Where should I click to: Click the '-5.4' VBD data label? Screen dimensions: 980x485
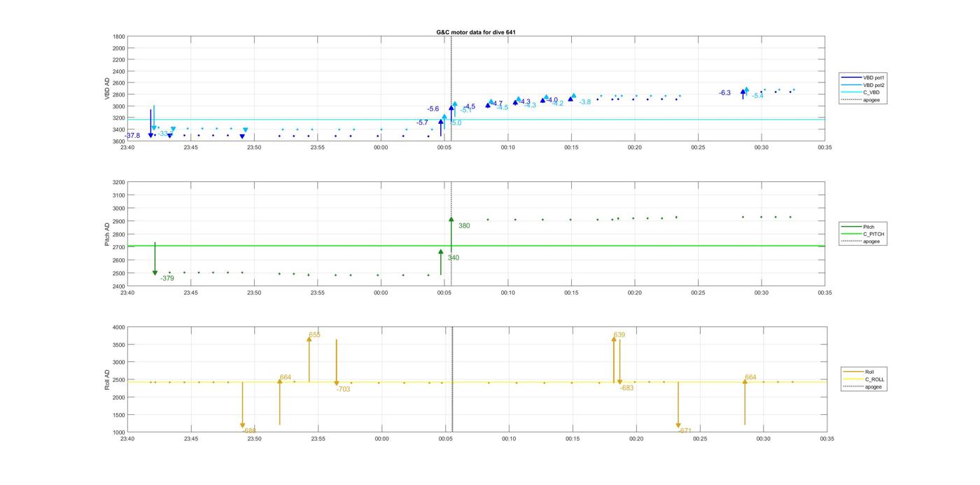pyautogui.click(x=758, y=96)
